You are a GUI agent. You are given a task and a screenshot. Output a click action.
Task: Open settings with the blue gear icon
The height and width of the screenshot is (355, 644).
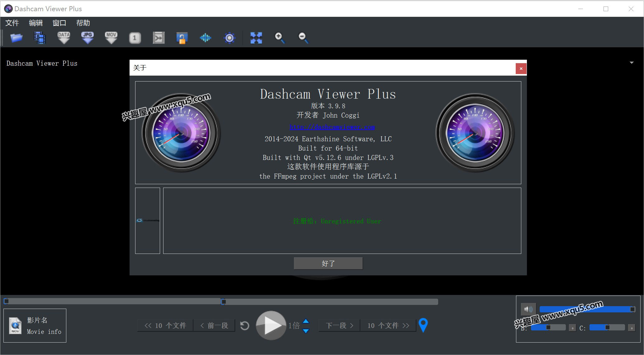pos(230,38)
